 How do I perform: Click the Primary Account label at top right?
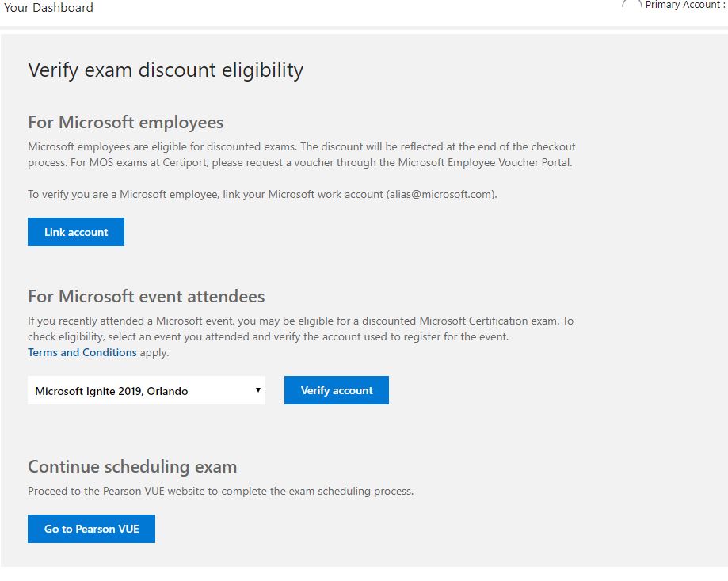point(684,5)
